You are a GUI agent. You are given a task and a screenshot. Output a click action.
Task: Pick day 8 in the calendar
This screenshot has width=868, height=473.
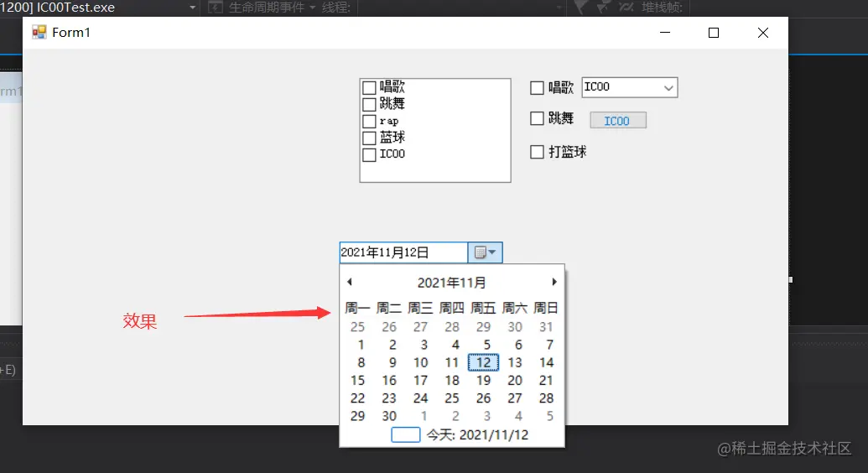(361, 363)
